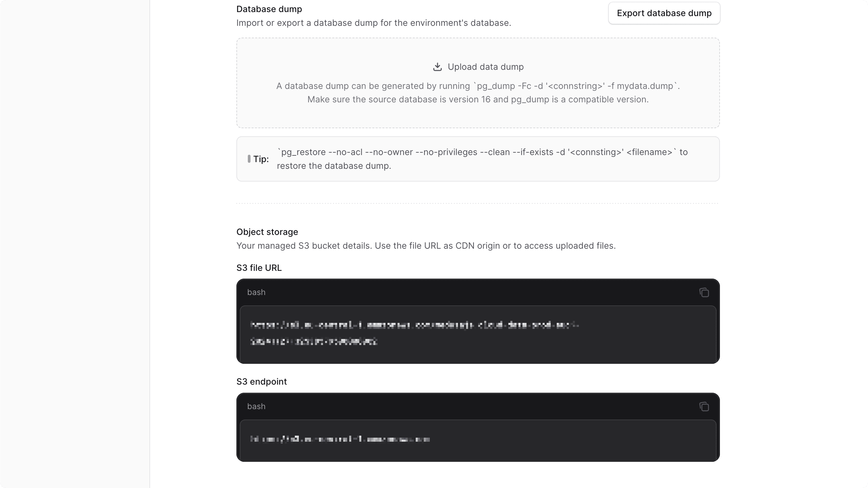Click the download-arrow icon in the dump dropzone

[x=437, y=67]
